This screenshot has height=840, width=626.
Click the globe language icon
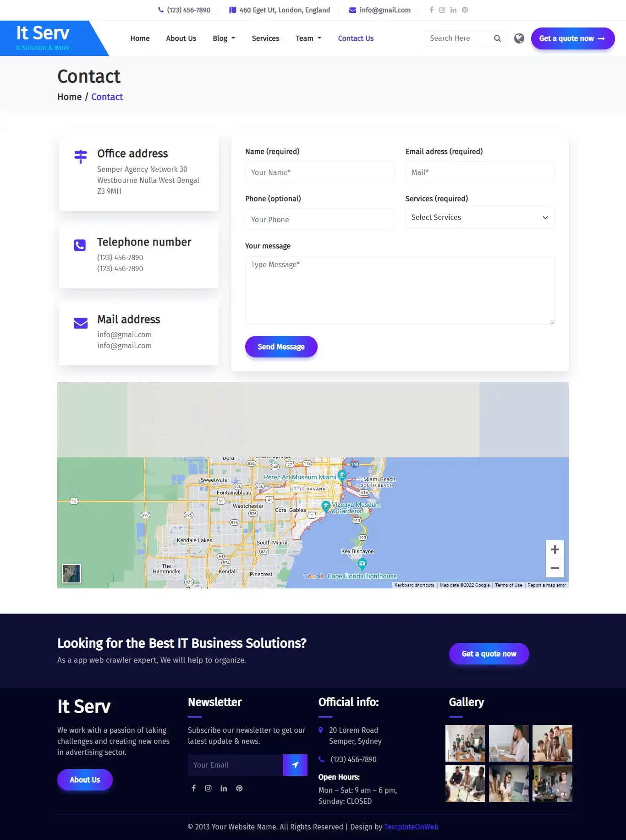(x=519, y=38)
